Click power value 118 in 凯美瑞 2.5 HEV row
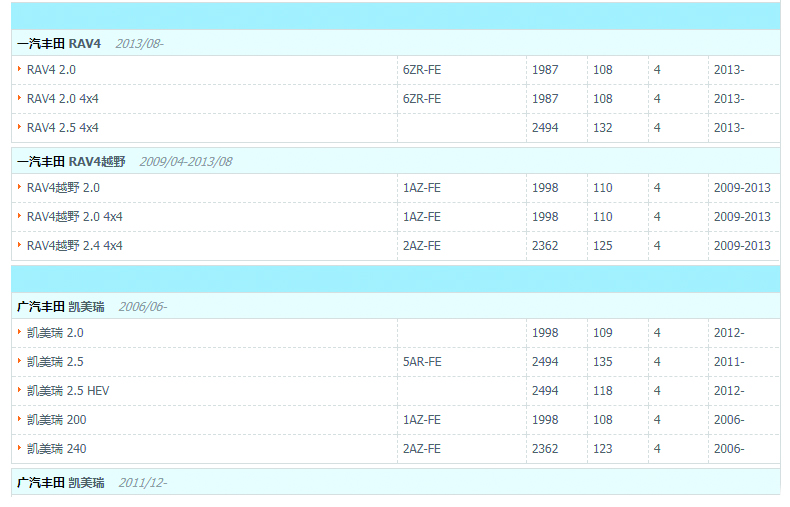 pos(603,391)
